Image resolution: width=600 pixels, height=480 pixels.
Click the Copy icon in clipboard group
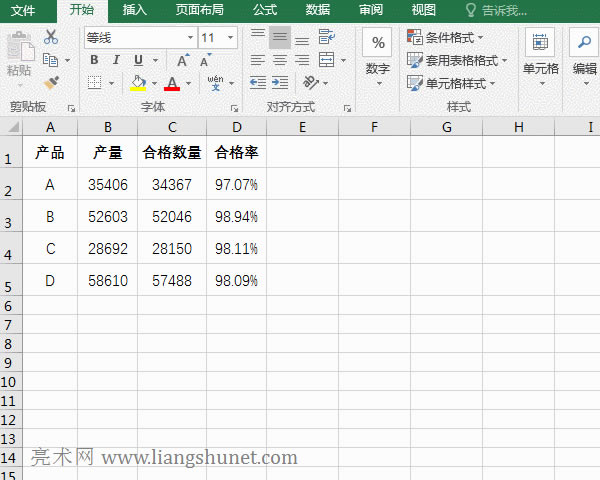51,60
